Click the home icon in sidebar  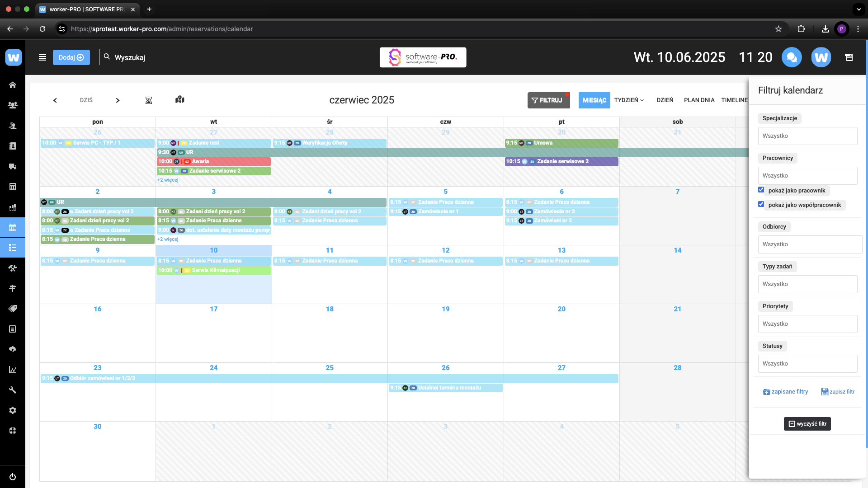click(x=13, y=85)
